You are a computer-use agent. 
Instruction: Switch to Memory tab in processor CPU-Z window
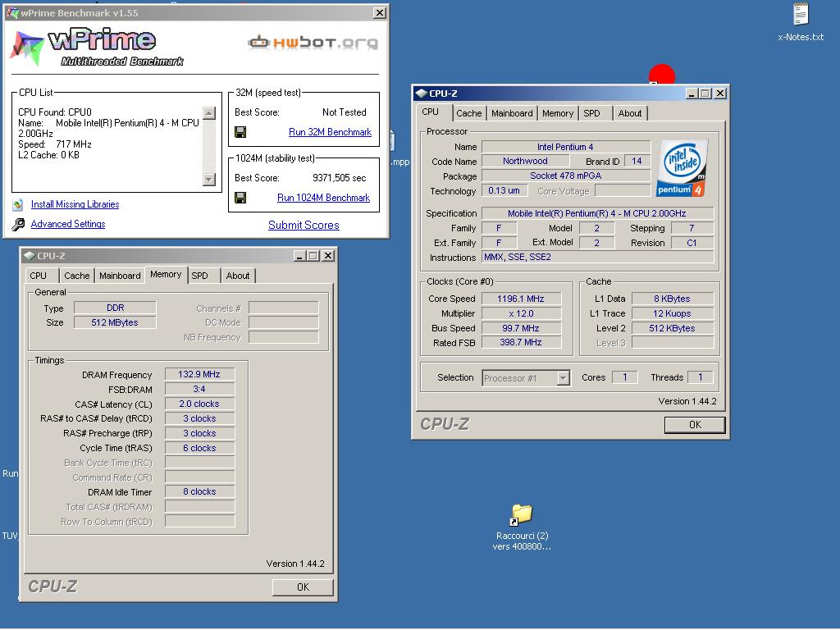pyautogui.click(x=557, y=113)
